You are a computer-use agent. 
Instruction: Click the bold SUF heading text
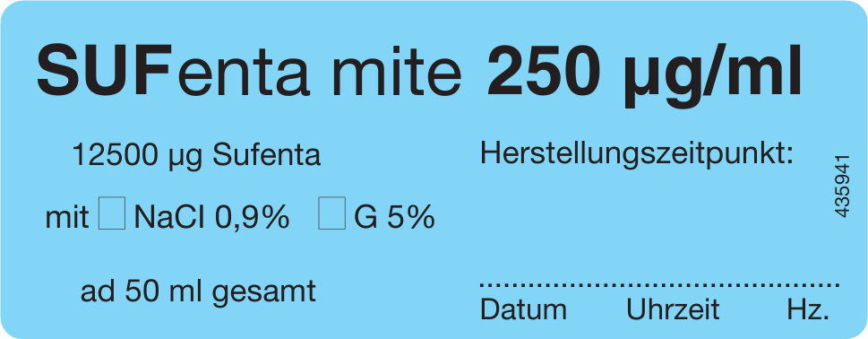pos(102,72)
